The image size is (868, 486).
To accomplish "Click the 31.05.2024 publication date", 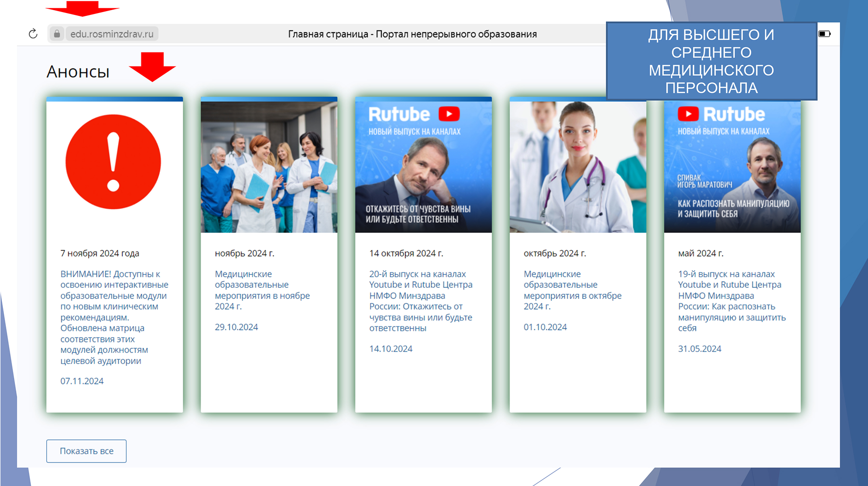I will [x=700, y=349].
